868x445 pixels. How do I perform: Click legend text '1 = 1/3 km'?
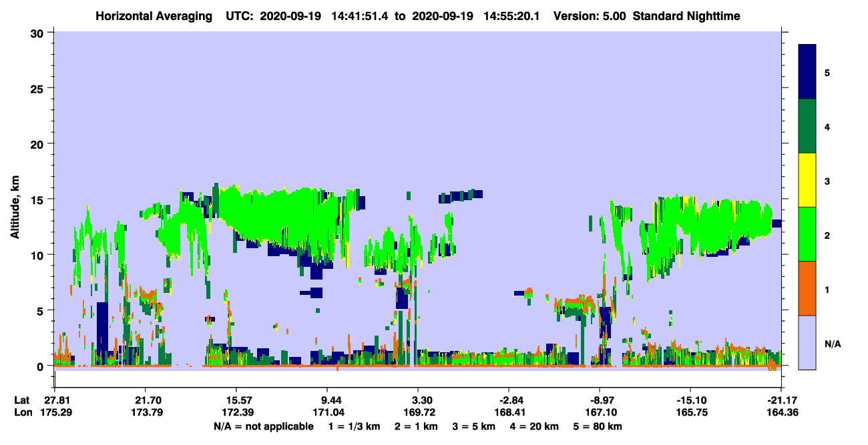(355, 426)
